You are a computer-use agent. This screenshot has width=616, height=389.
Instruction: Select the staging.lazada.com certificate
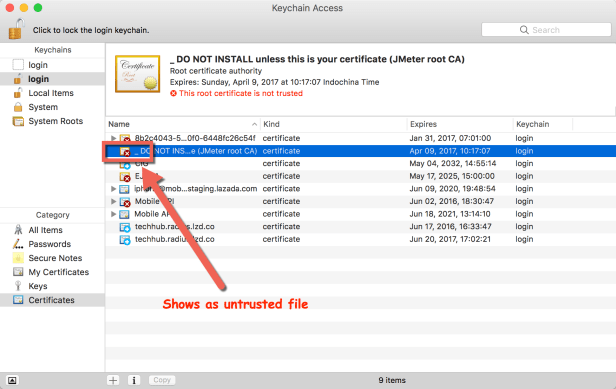[360, 189]
